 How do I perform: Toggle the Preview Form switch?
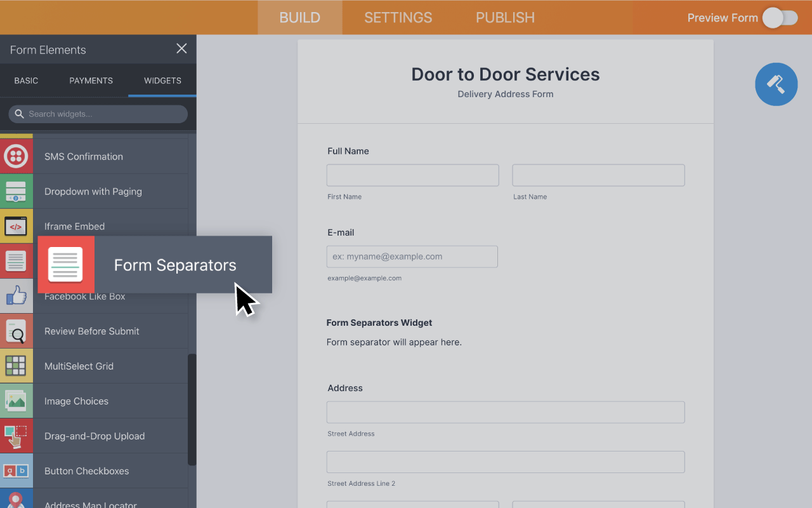click(780, 18)
